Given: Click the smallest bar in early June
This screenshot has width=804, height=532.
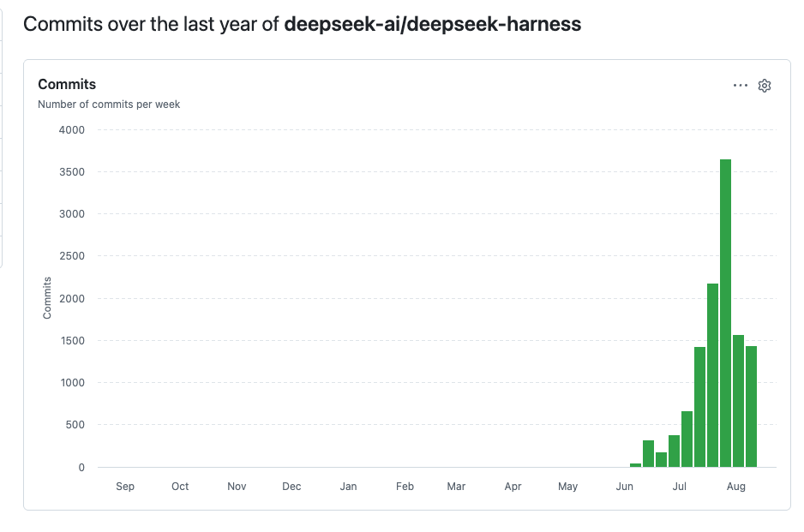Looking at the screenshot, I should pyautogui.click(x=635, y=465).
